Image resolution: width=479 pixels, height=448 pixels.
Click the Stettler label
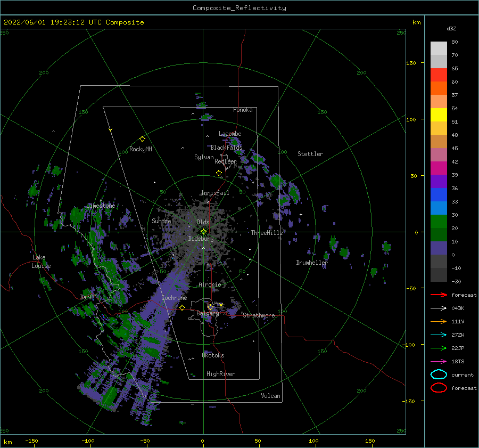click(310, 154)
